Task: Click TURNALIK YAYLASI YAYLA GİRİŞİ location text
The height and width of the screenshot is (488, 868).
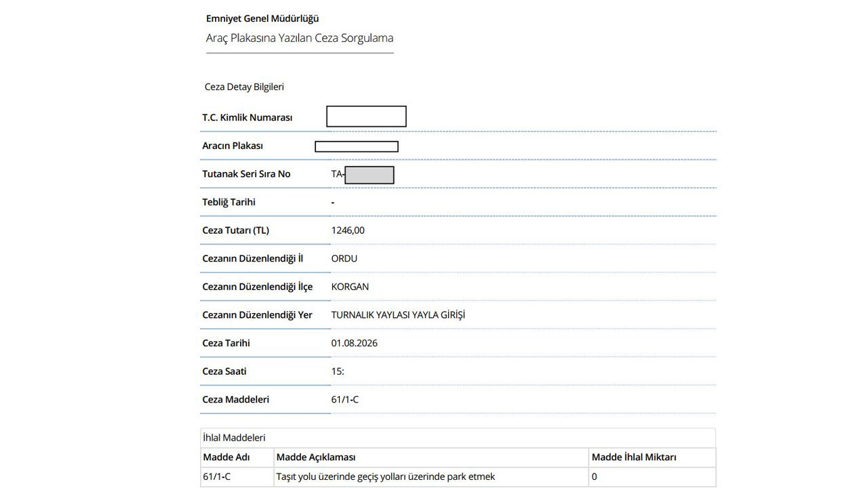Action: pyautogui.click(x=398, y=315)
